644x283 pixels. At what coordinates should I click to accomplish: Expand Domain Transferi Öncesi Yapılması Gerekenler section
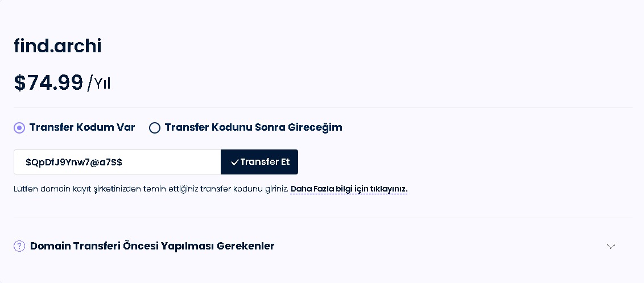pyautogui.click(x=152, y=246)
